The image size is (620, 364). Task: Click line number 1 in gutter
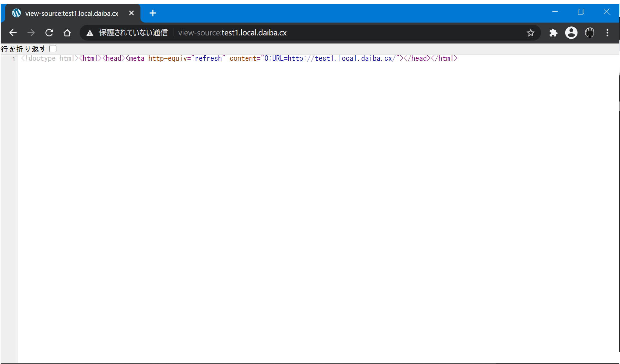14,59
